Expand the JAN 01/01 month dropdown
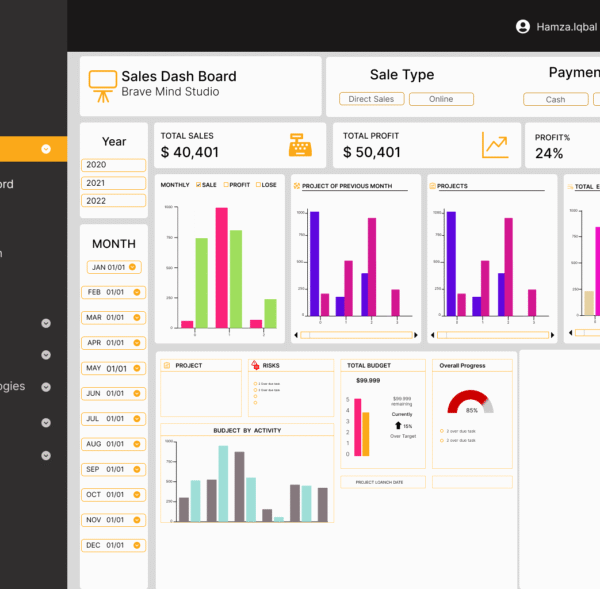600x589 pixels. coord(133,267)
